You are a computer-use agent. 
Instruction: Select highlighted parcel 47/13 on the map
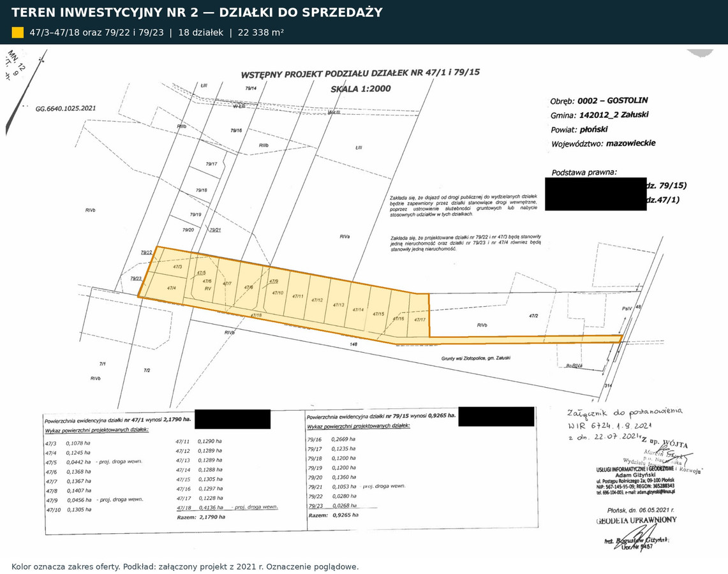338,305
